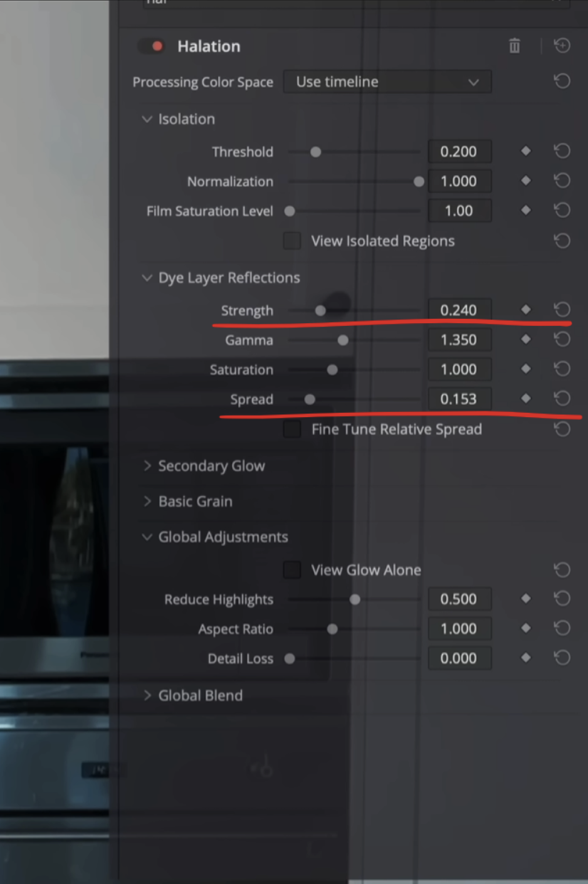Toggle the Halation effect on/off switch
Screen dimensions: 588x884
tap(151, 46)
